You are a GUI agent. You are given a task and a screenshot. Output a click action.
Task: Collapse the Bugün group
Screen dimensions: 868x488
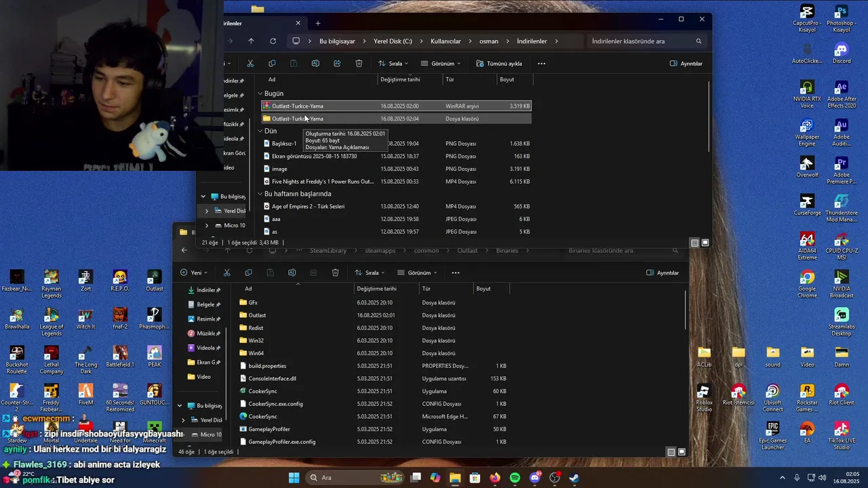pos(260,94)
